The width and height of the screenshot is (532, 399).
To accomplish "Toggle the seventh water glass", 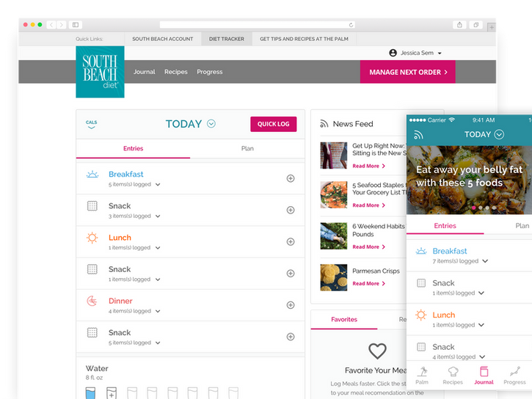I will click(x=213, y=393).
